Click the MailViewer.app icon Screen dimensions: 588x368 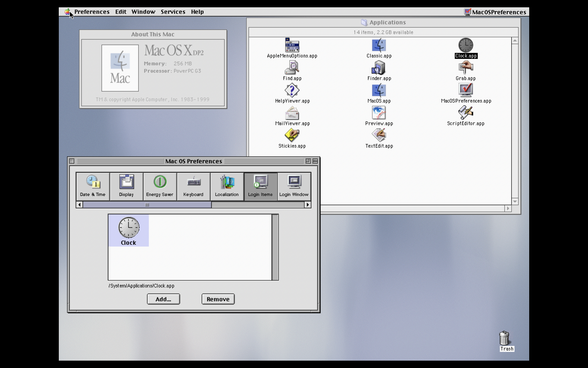click(x=292, y=113)
